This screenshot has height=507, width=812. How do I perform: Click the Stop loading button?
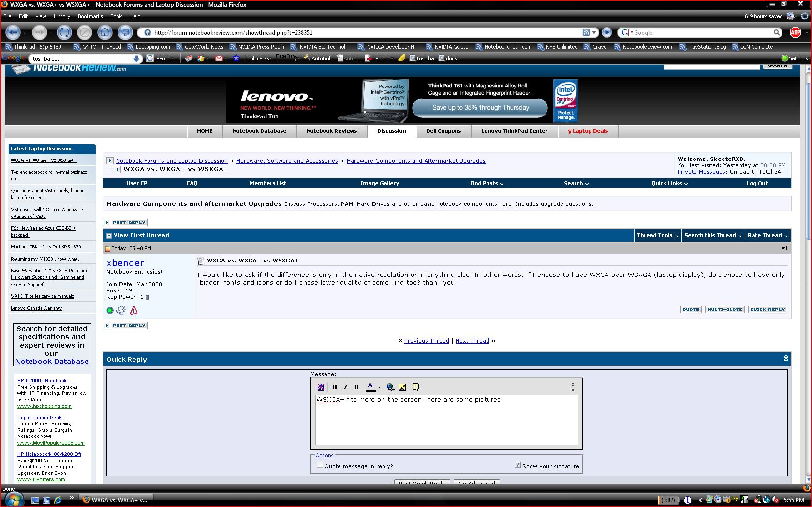coord(85,32)
